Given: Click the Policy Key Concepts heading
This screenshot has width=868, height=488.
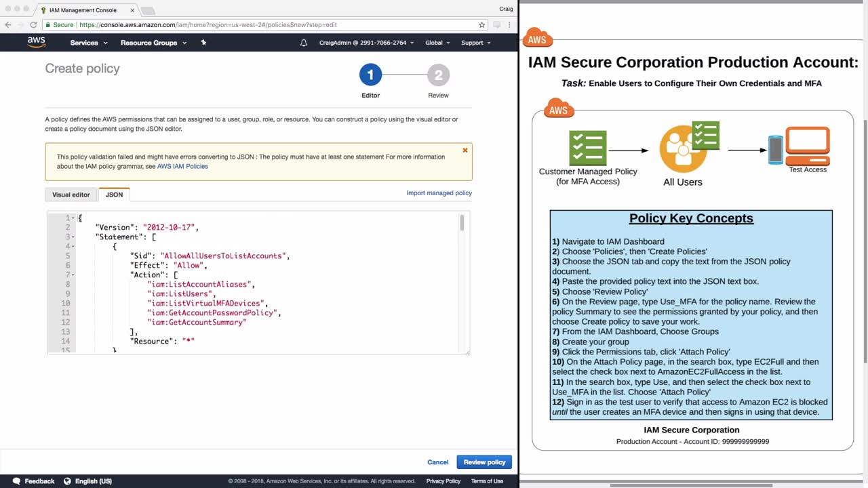Looking at the screenshot, I should 691,218.
